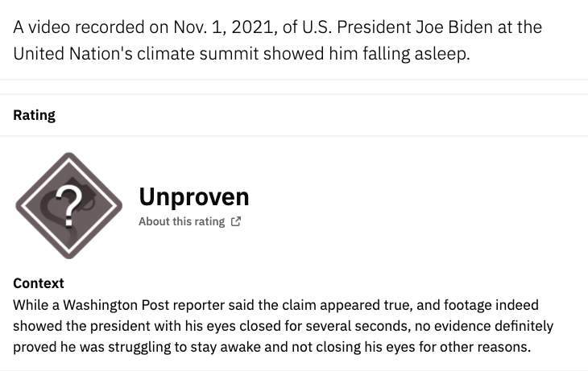The height and width of the screenshot is (371, 588).
Task: Click the Unproven diamond rating icon
Action: click(69, 205)
